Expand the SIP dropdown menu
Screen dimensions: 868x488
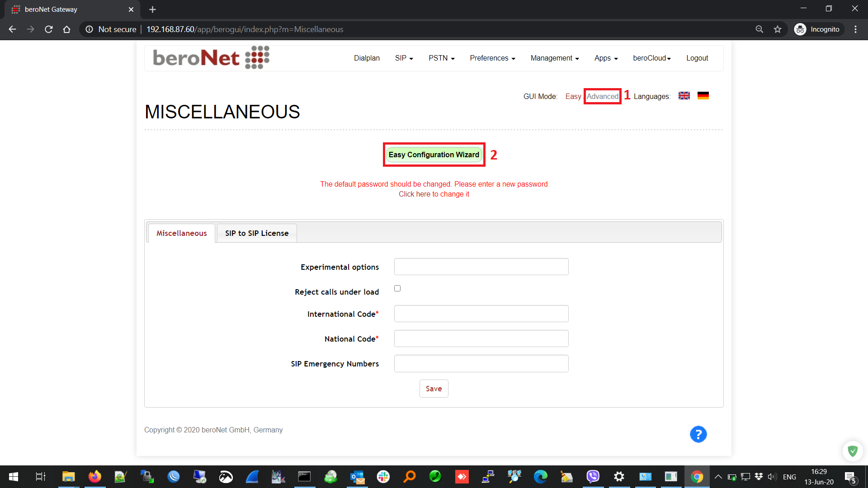(x=404, y=58)
